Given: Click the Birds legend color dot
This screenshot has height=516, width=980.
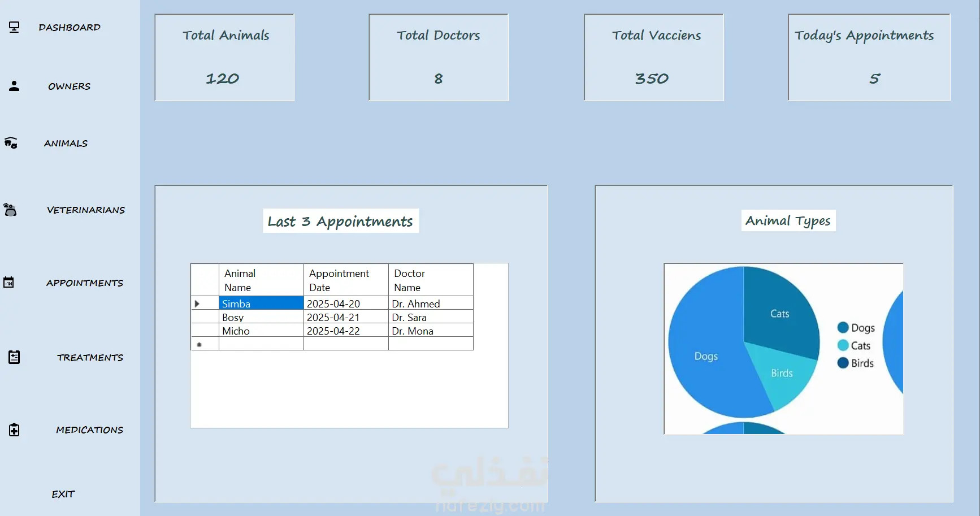Looking at the screenshot, I should (x=843, y=363).
